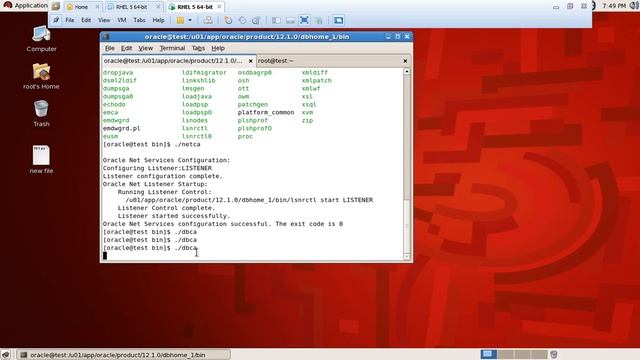This screenshot has height=360, width=640.
Task: Close the oracle@test terminal tab
Action: click(x=251, y=61)
